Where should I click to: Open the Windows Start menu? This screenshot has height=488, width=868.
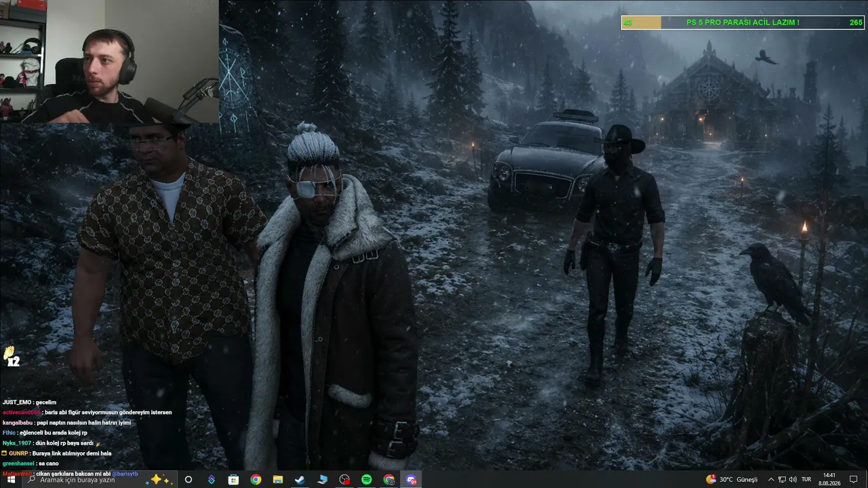click(11, 480)
